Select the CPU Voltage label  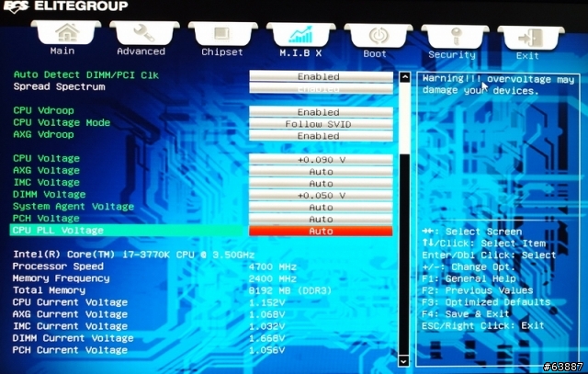tap(47, 159)
